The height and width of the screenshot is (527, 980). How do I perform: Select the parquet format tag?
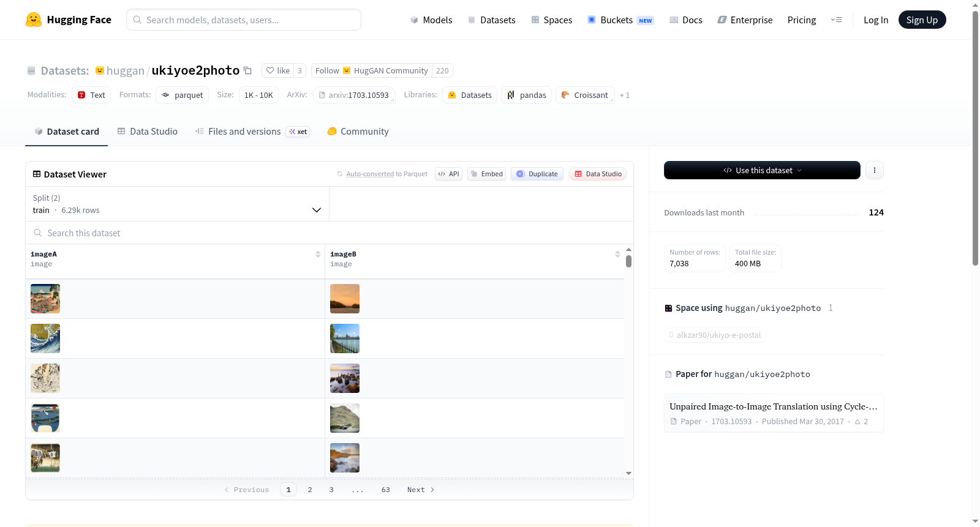coord(182,95)
